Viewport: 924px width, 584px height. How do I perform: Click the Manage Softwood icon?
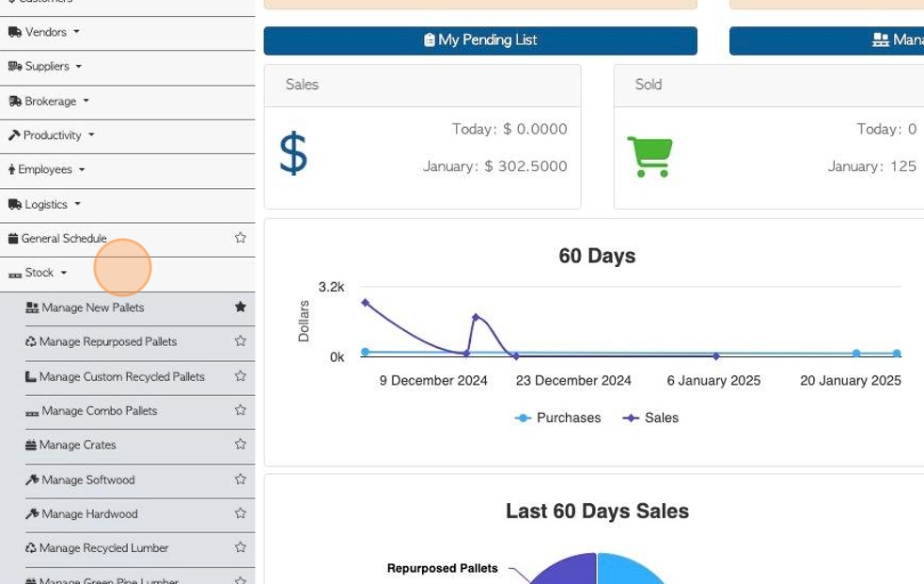point(32,480)
